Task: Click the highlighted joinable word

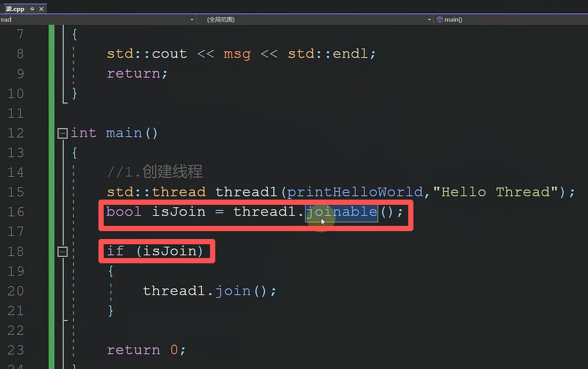Action: pyautogui.click(x=342, y=212)
